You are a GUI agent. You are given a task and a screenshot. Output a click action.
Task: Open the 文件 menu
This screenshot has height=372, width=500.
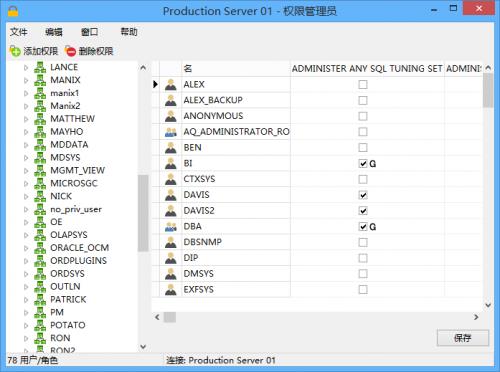pos(18,32)
